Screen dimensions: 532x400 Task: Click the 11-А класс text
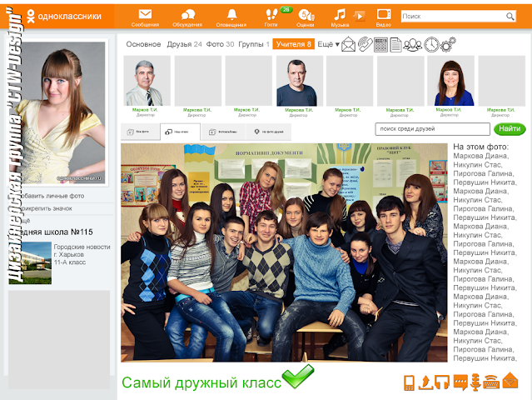[x=70, y=262]
